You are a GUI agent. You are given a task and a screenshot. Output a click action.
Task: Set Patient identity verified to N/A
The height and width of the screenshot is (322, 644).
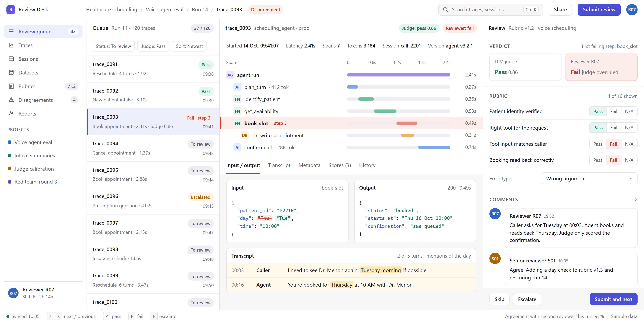629,111
